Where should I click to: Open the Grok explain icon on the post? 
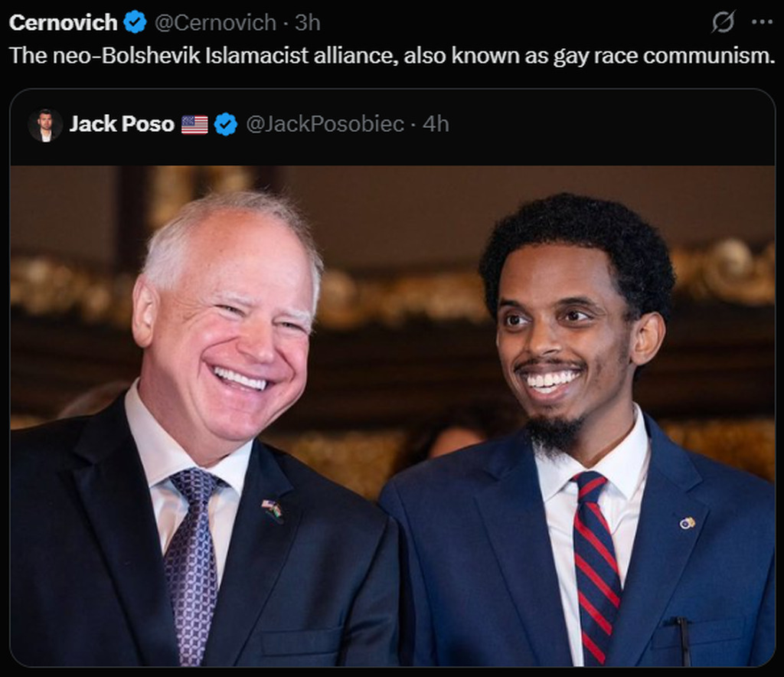pos(723,22)
